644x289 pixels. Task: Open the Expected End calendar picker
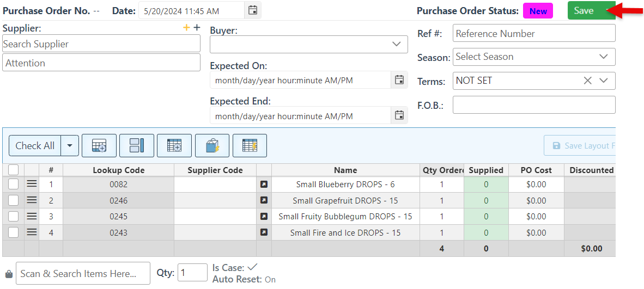[399, 115]
